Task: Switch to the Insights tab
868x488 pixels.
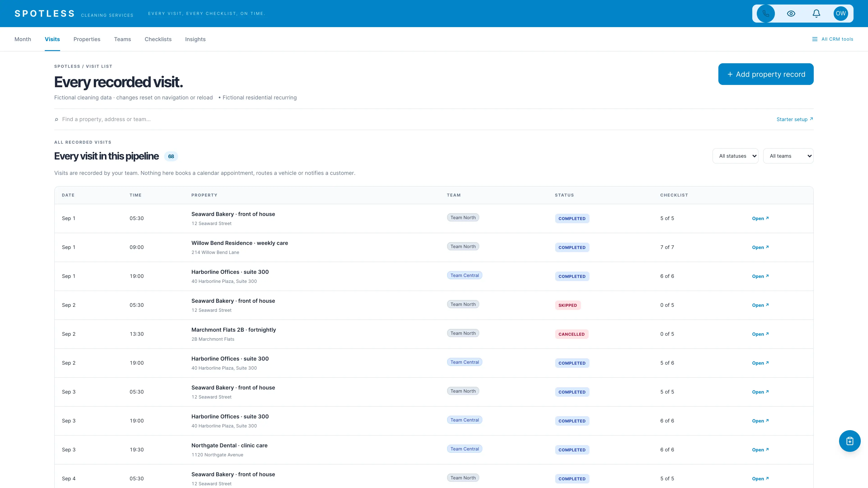Action: point(195,39)
